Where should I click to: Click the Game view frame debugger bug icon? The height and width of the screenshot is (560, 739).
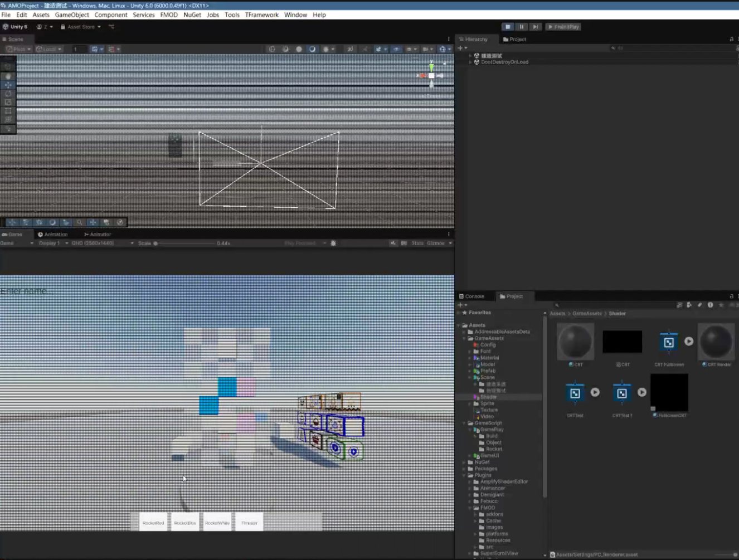pos(333,244)
